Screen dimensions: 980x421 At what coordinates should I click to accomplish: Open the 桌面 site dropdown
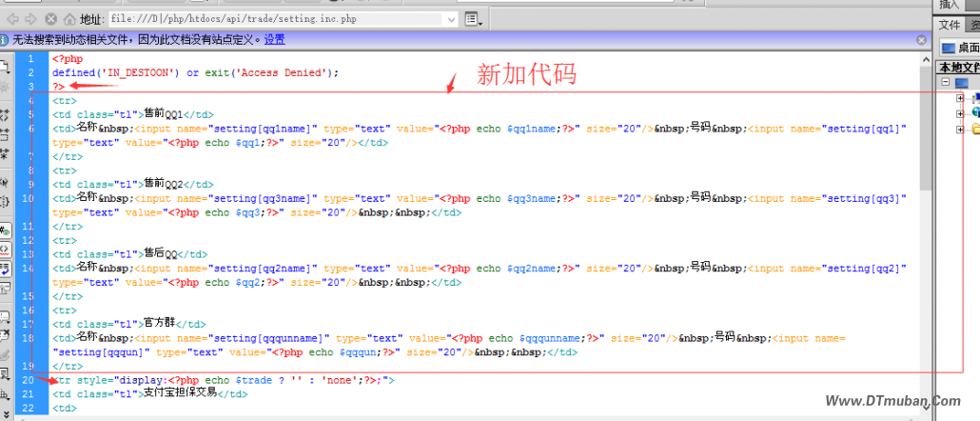961,48
